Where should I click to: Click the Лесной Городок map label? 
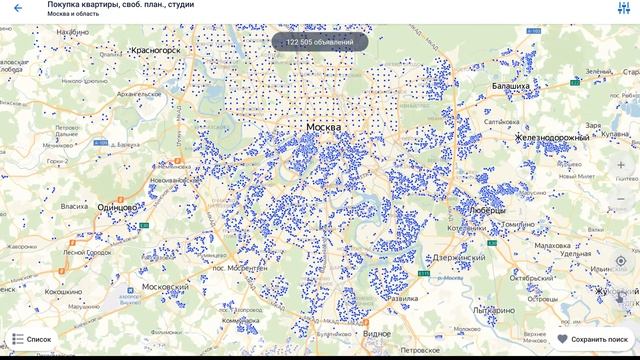tap(87, 253)
